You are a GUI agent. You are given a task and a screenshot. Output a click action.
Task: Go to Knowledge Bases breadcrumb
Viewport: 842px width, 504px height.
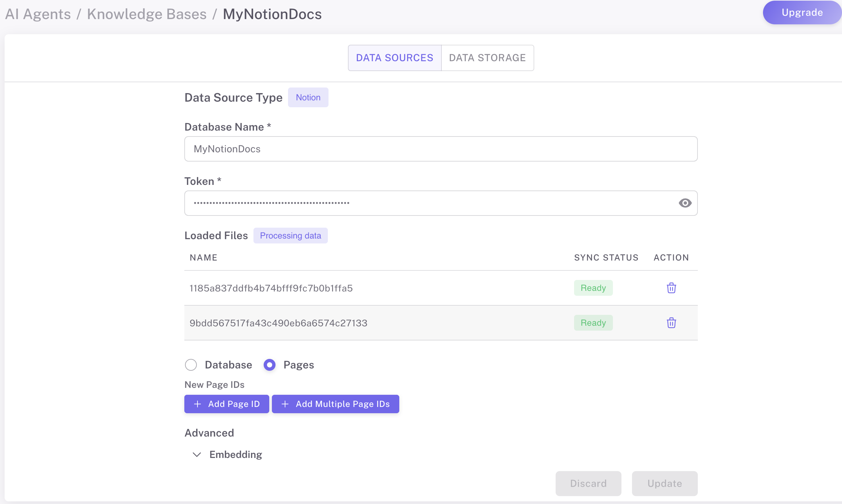[x=147, y=14]
